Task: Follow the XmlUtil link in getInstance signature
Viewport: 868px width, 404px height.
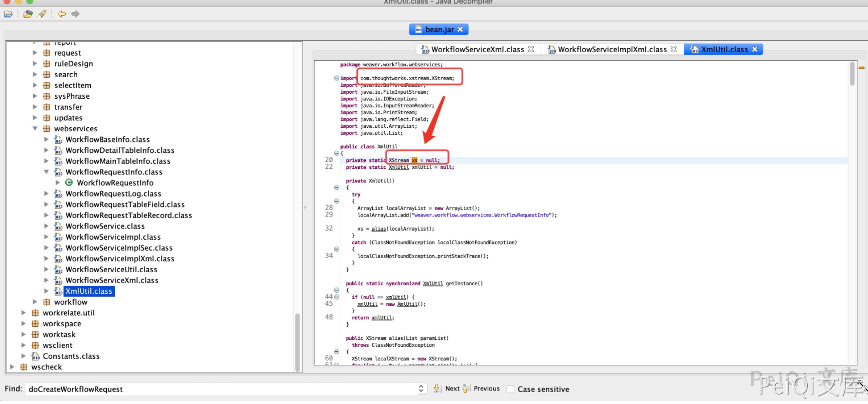Action: click(432, 284)
